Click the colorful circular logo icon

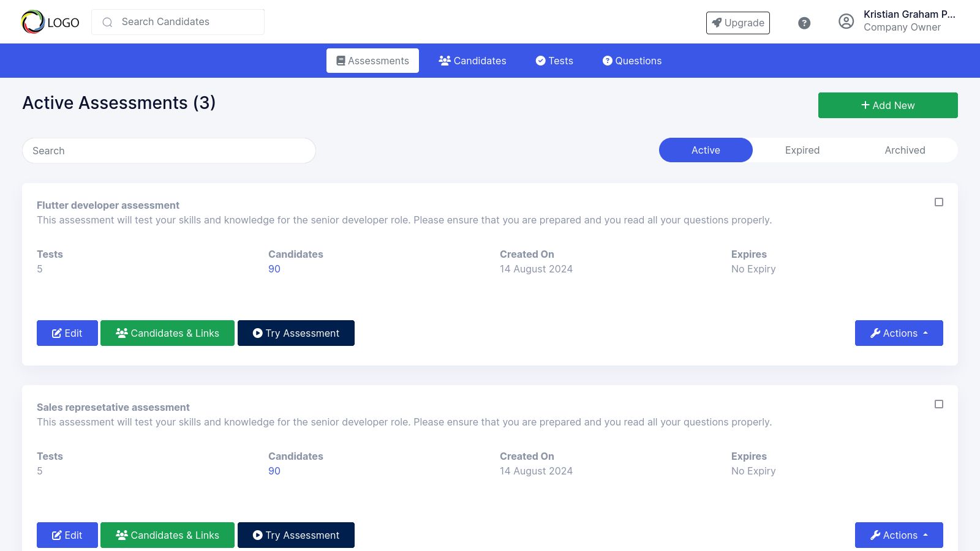click(x=32, y=22)
